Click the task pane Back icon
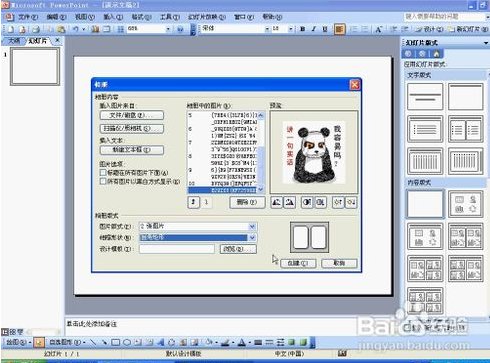The width and height of the screenshot is (490, 363). [x=408, y=54]
